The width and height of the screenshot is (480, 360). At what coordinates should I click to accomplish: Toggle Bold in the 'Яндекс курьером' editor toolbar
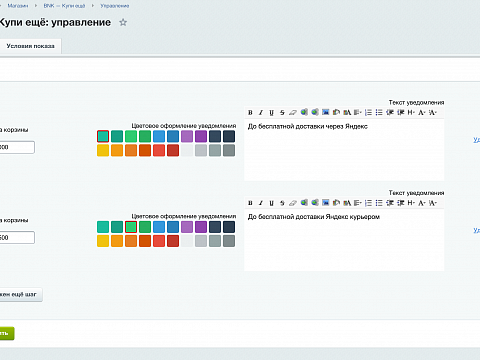[x=250, y=203]
